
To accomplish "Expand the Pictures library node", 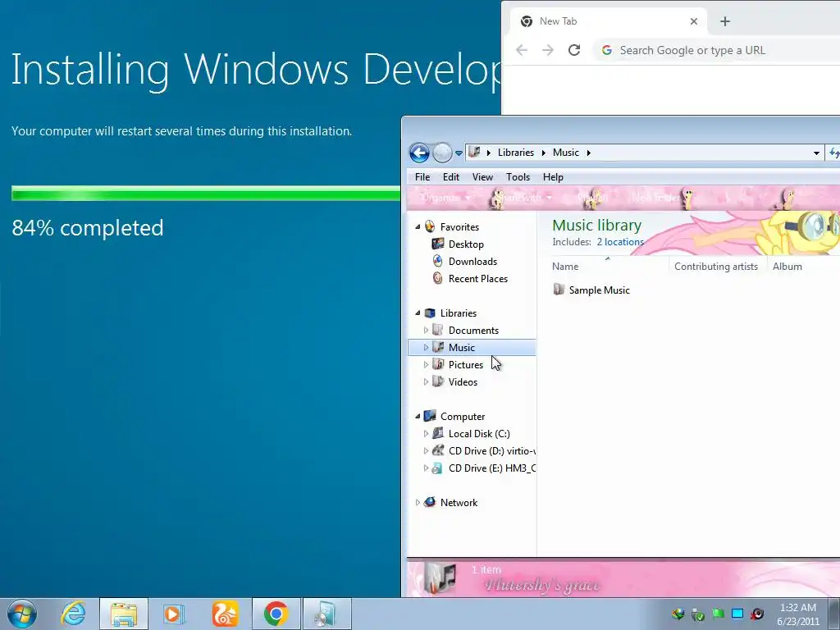I will tap(427, 364).
